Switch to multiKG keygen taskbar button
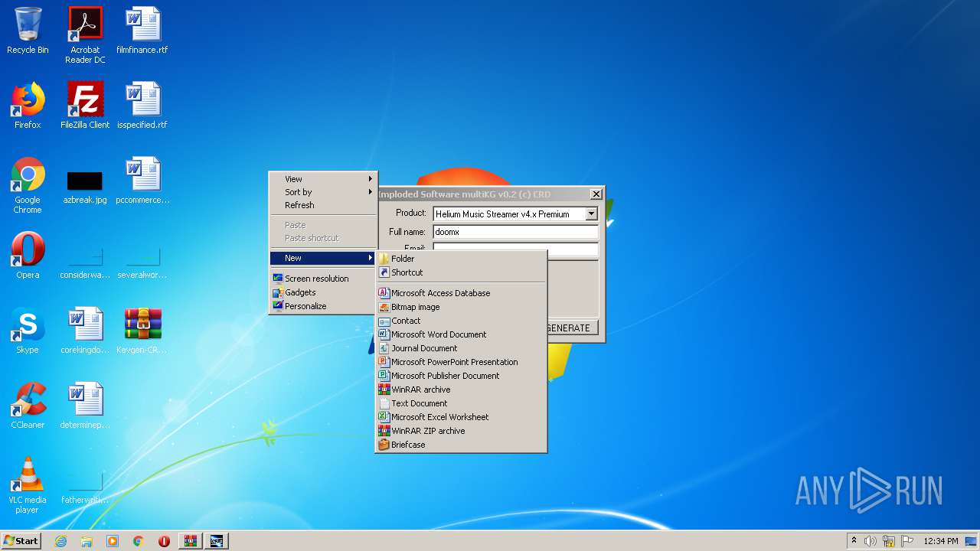980x551 pixels. click(x=217, y=541)
